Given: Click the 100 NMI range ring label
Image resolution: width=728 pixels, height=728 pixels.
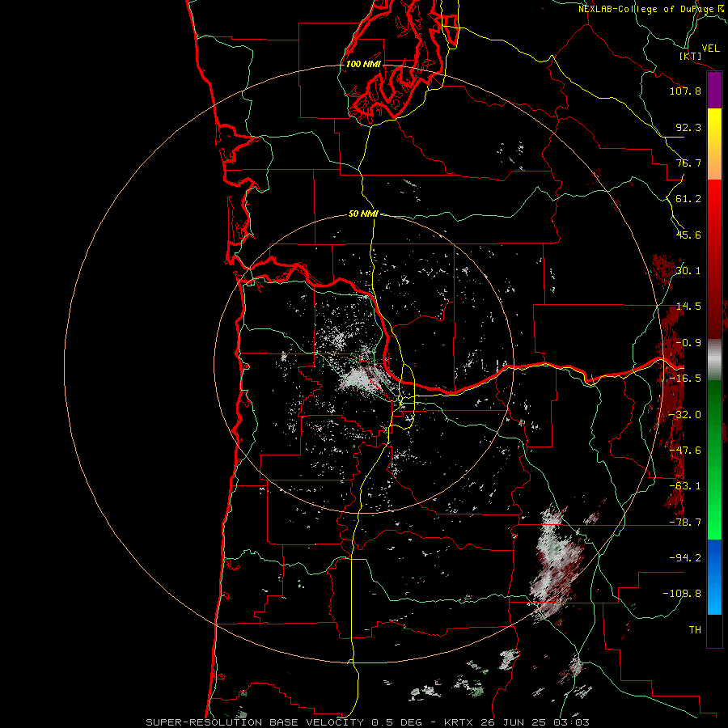Looking at the screenshot, I should 363,64.
